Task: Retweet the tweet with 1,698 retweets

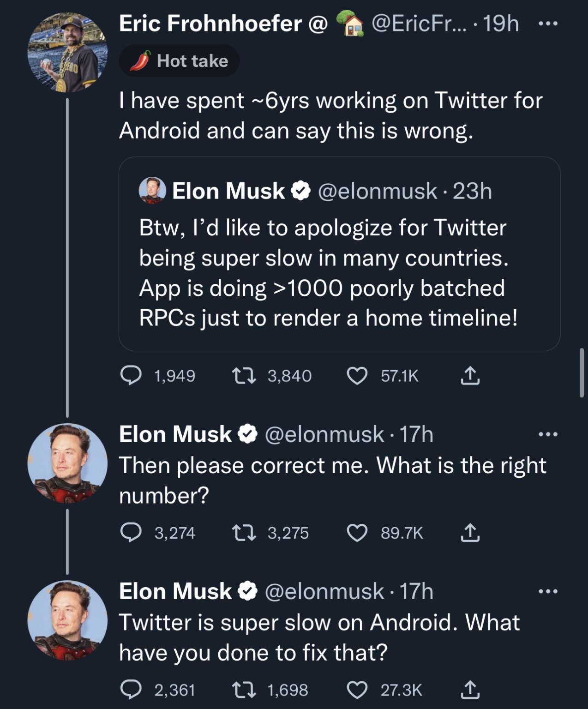Action: point(243,690)
